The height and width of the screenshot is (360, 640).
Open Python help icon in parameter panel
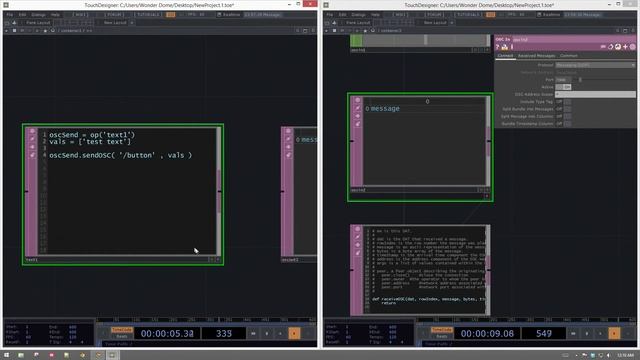click(504, 47)
